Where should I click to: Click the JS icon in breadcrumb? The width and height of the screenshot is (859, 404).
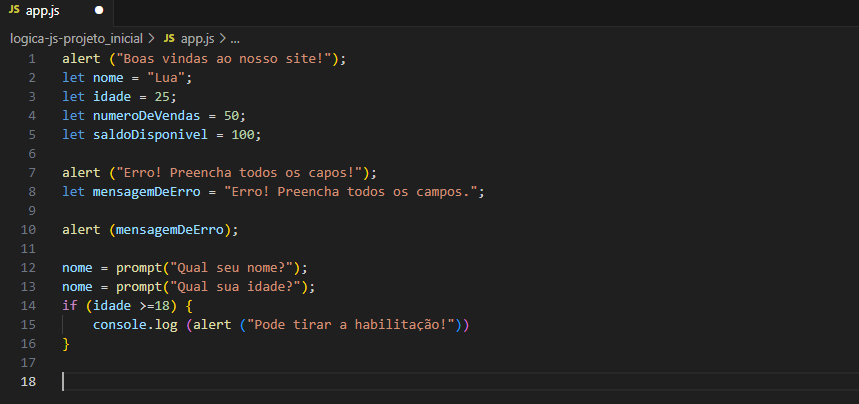(x=169, y=38)
